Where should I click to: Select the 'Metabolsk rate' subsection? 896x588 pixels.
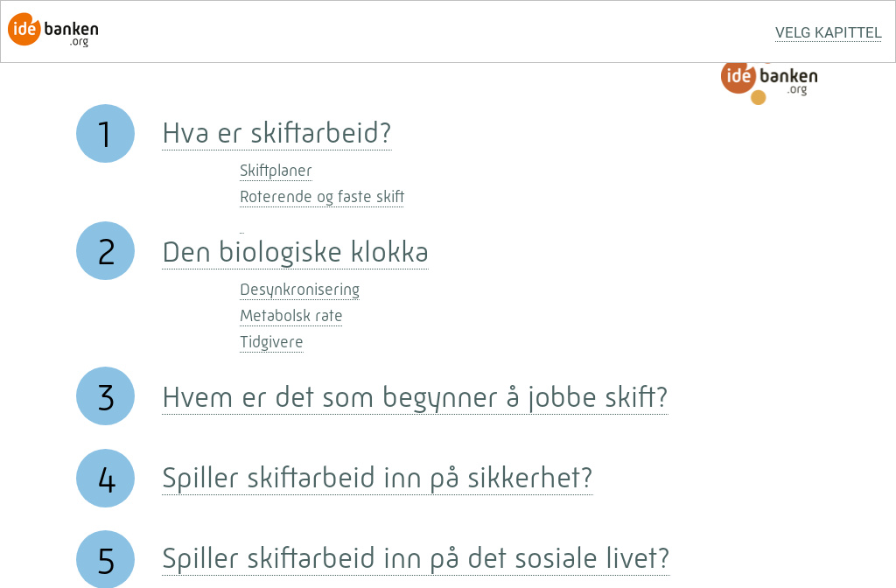pos(291,316)
